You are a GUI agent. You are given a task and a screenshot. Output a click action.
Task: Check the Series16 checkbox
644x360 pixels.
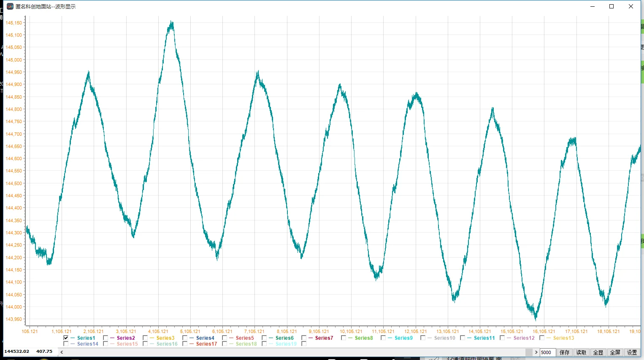[145, 344]
